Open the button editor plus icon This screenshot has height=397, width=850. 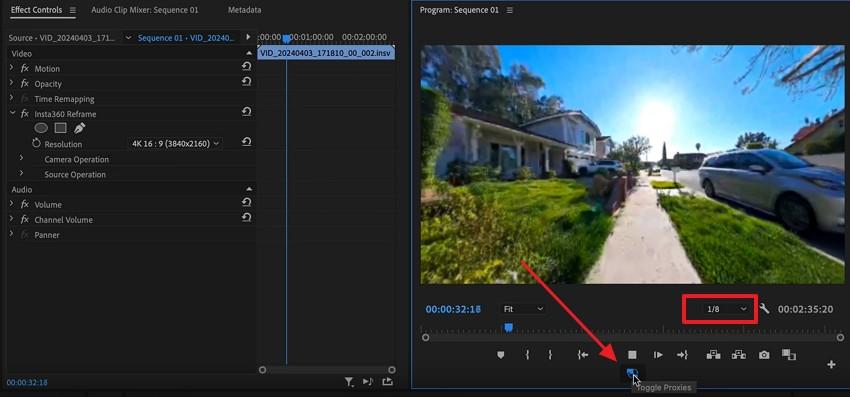pos(831,364)
